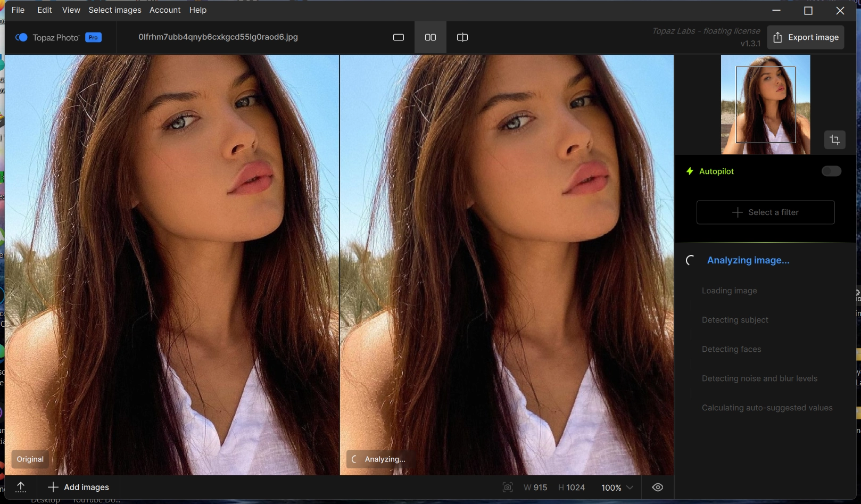Click the Autopilot lightning bolt icon
Screen dimensions: 861x504
pyautogui.click(x=690, y=171)
